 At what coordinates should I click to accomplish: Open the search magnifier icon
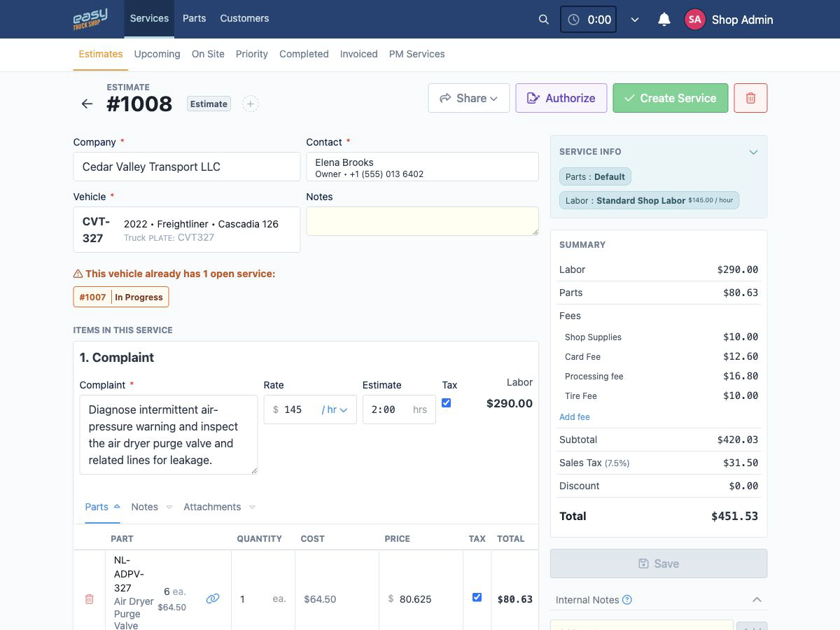pos(544,20)
